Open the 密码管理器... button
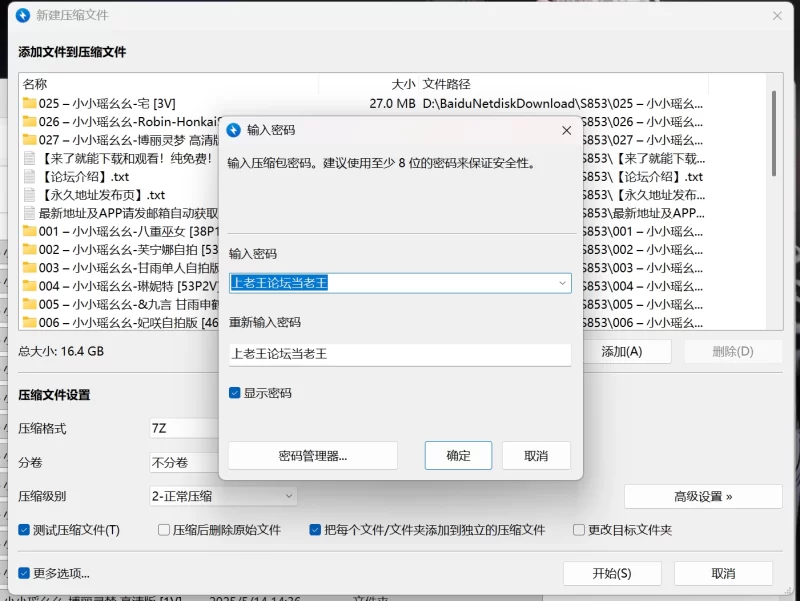The image size is (800, 601). pyautogui.click(x=313, y=456)
